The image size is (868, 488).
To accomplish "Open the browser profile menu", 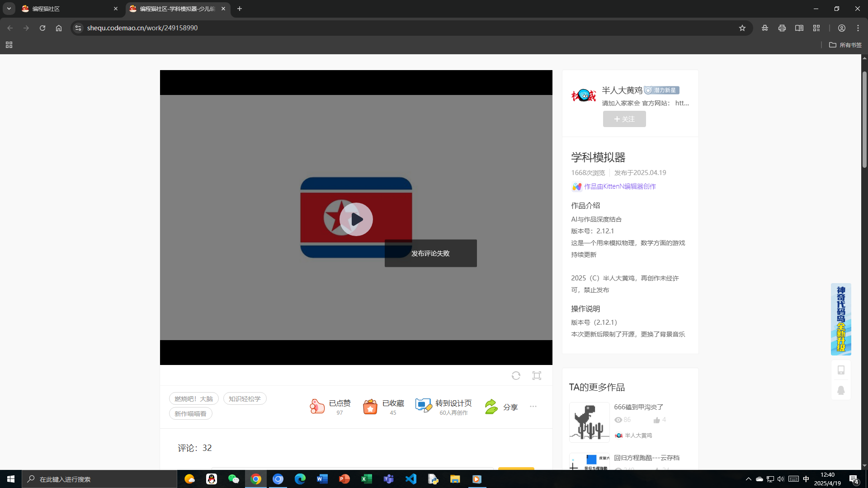I will pyautogui.click(x=842, y=28).
